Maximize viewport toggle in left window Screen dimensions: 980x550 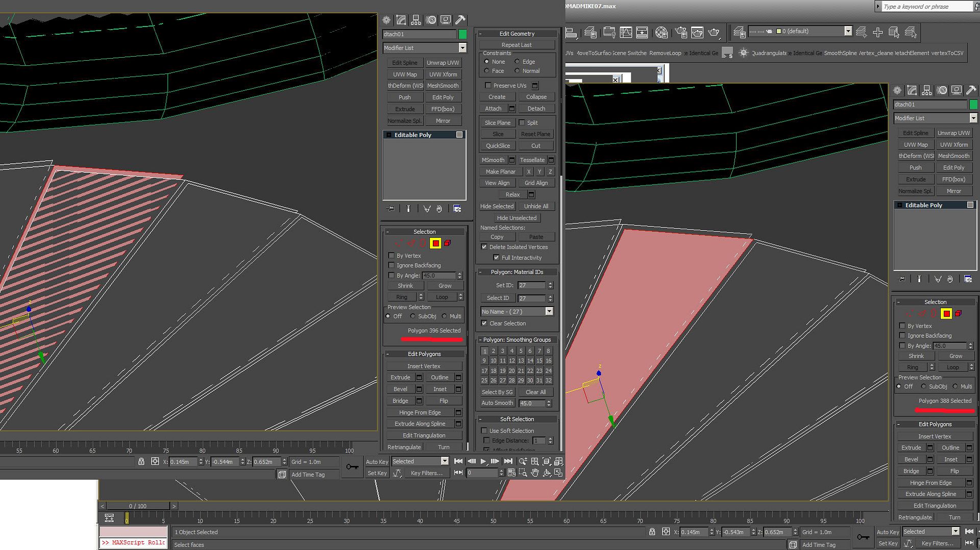558,473
